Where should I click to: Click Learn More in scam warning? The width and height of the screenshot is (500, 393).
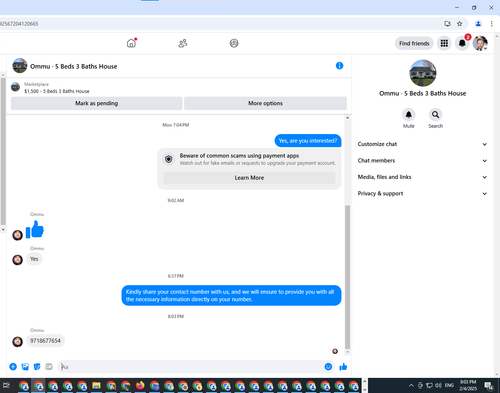(249, 178)
